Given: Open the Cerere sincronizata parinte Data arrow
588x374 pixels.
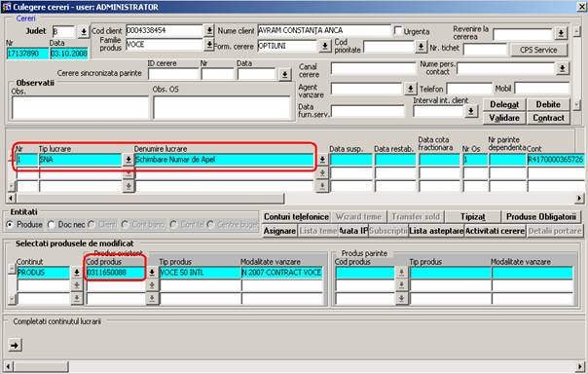Looking at the screenshot, I should tap(284, 74).
